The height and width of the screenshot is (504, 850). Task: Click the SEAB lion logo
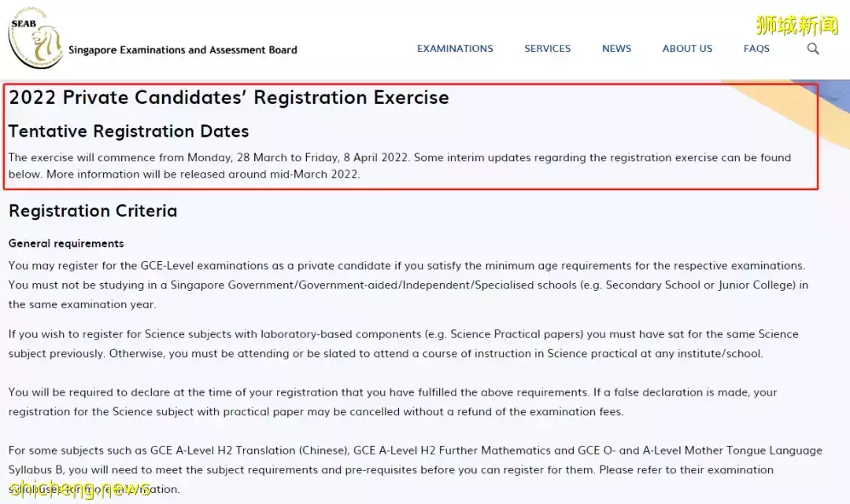pyautogui.click(x=35, y=39)
